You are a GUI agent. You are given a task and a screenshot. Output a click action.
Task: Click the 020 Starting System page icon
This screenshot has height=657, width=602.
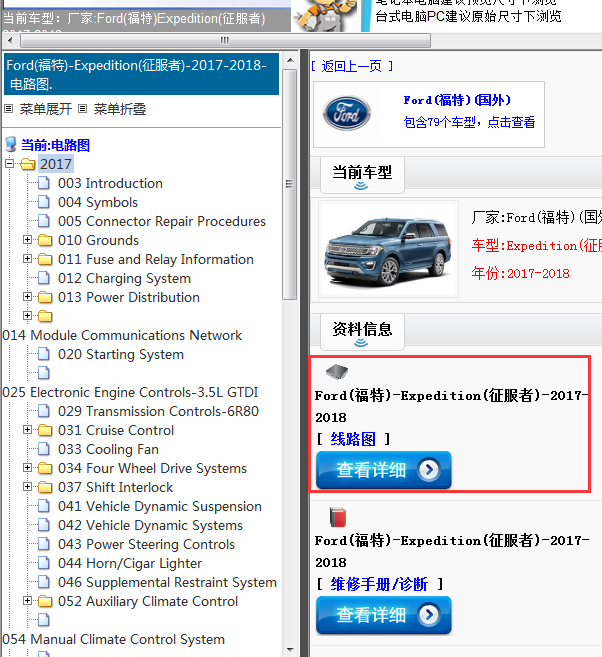pyautogui.click(x=44, y=354)
